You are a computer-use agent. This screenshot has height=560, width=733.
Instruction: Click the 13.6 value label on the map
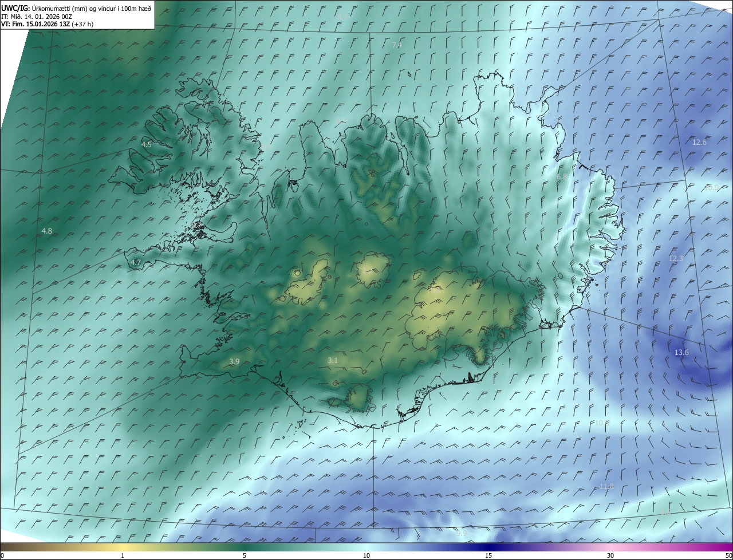(x=681, y=353)
